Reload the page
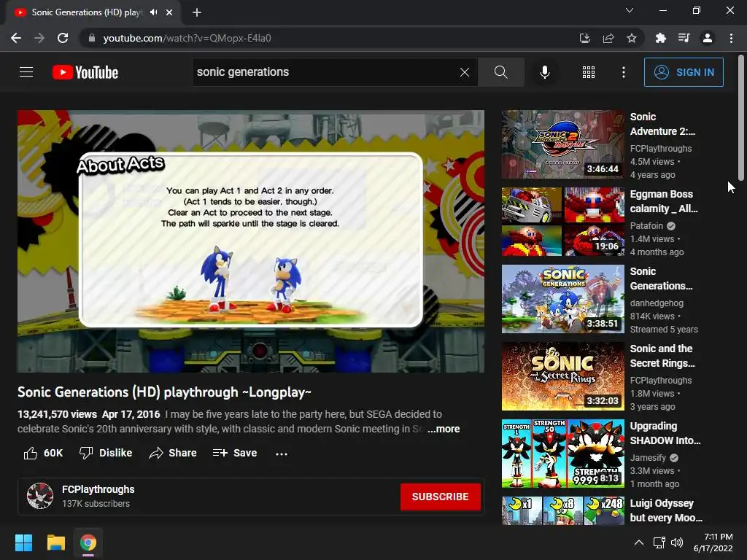 pos(63,38)
